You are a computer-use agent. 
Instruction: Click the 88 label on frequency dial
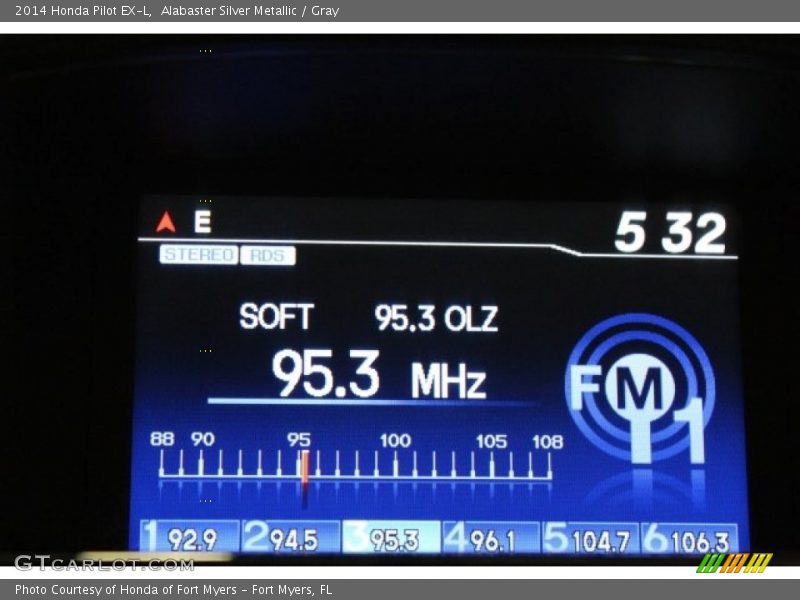point(162,439)
